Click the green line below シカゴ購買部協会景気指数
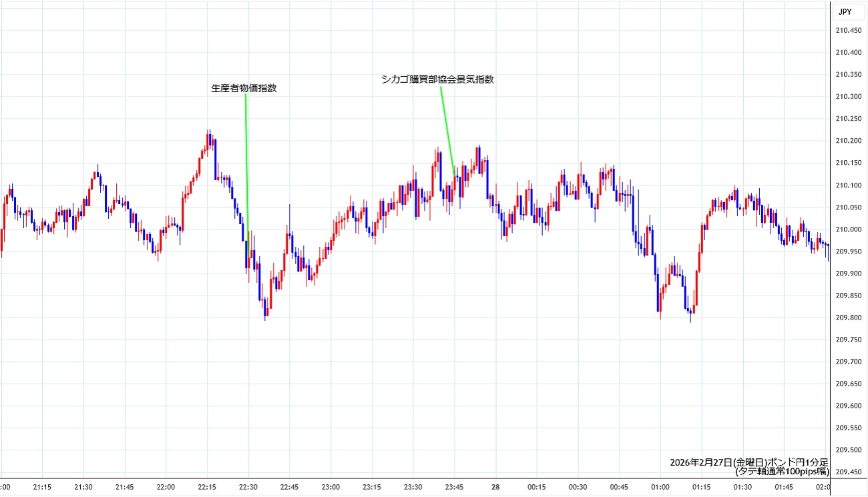 tap(447, 130)
